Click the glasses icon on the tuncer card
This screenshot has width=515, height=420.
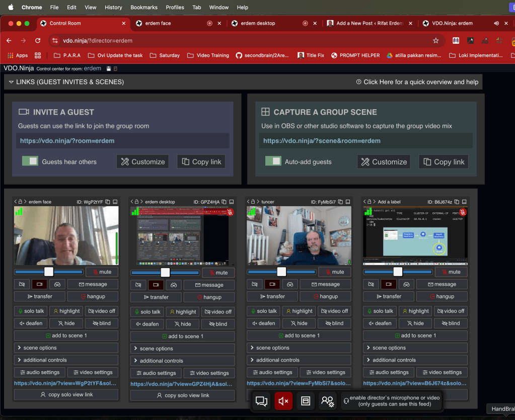tap(290, 284)
